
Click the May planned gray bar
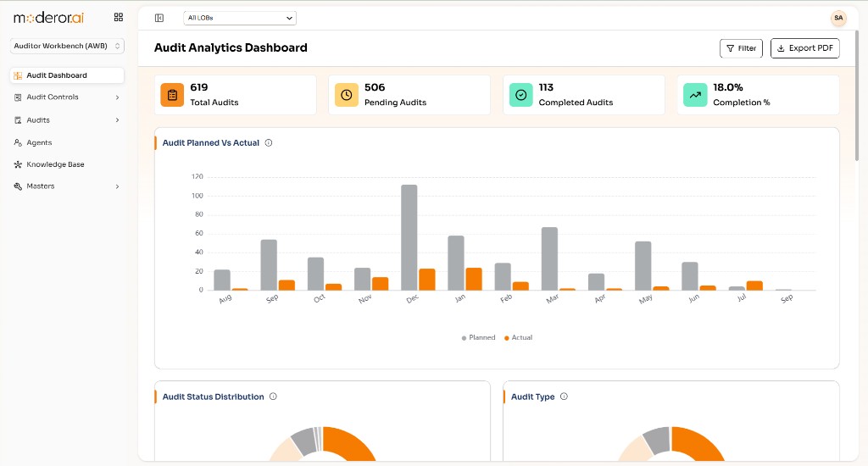tap(643, 266)
